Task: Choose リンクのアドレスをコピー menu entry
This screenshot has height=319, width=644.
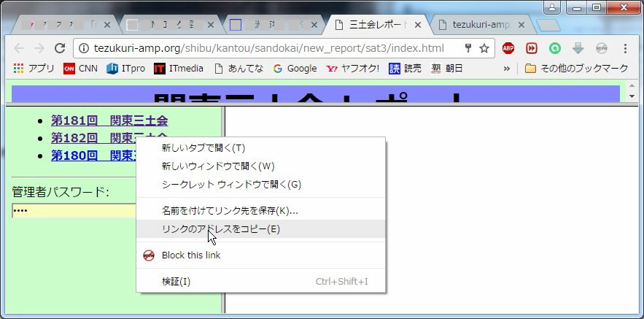Action: click(x=220, y=229)
